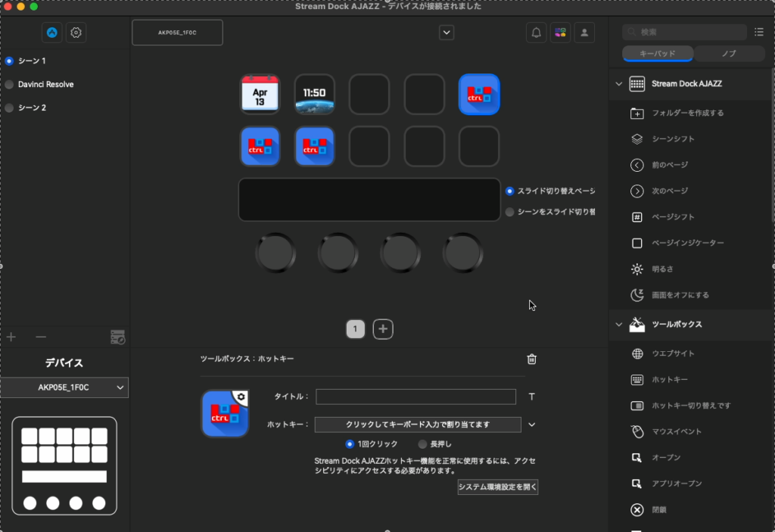Delete the hotkey with the trash icon
This screenshot has height=532, width=775.
pyautogui.click(x=531, y=359)
